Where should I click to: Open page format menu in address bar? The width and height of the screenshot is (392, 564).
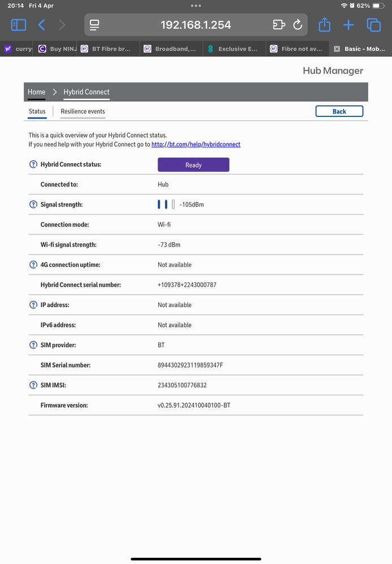coord(95,25)
